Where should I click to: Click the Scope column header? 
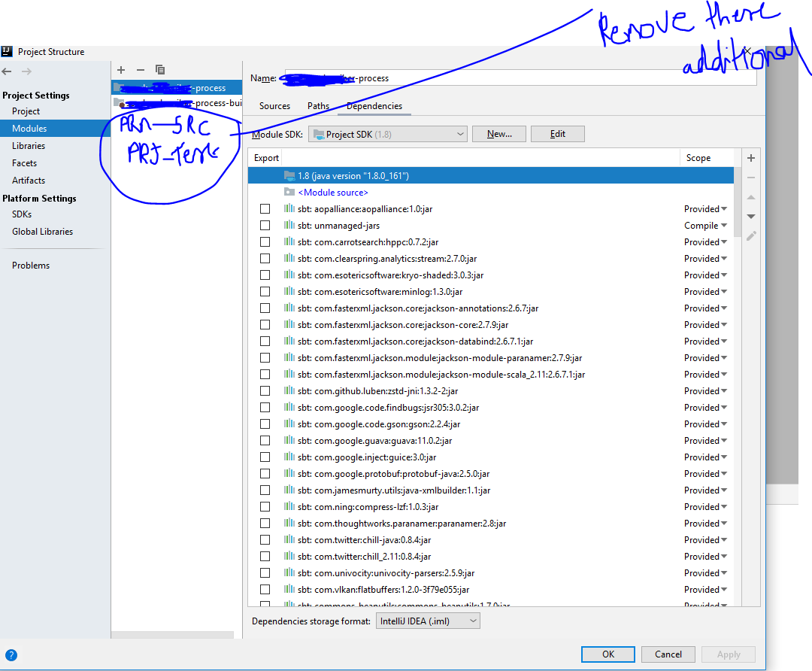click(698, 158)
